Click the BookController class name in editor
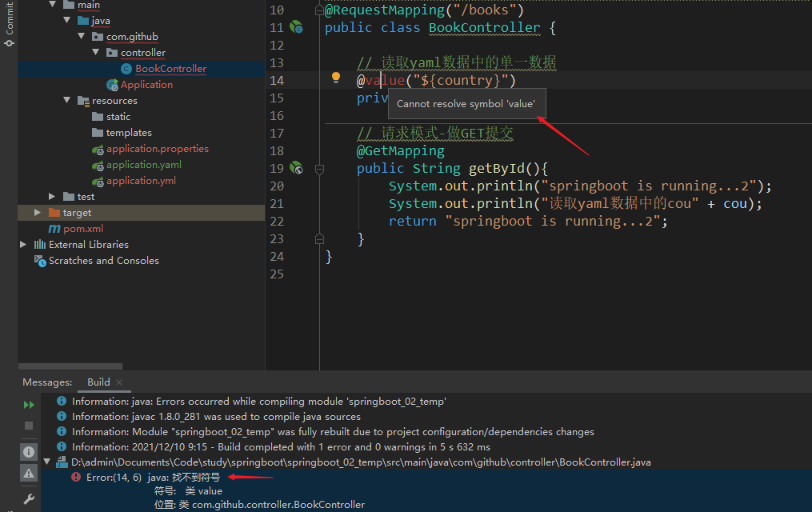812x512 pixels. coord(484,27)
